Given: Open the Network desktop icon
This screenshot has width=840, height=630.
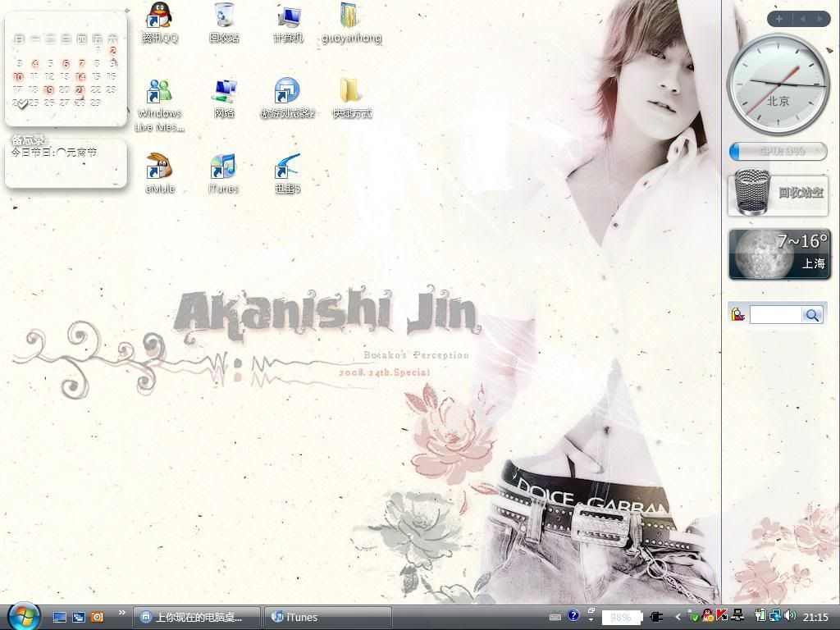Looking at the screenshot, I should (224, 92).
